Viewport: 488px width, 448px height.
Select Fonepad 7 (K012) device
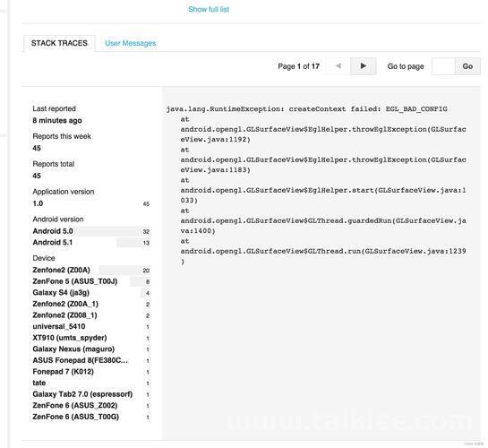point(91,372)
